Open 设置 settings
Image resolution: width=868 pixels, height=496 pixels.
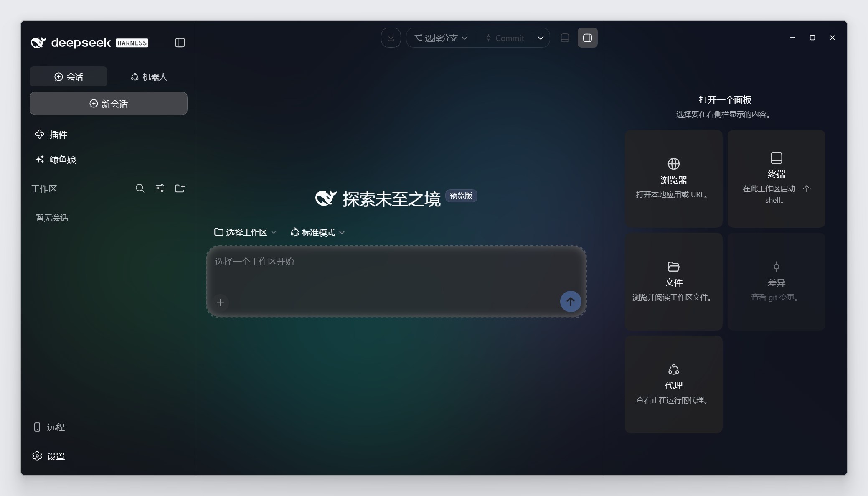[x=49, y=456]
